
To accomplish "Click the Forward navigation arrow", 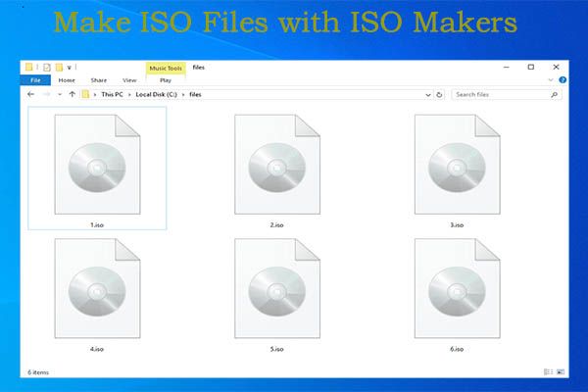I will 47,94.
